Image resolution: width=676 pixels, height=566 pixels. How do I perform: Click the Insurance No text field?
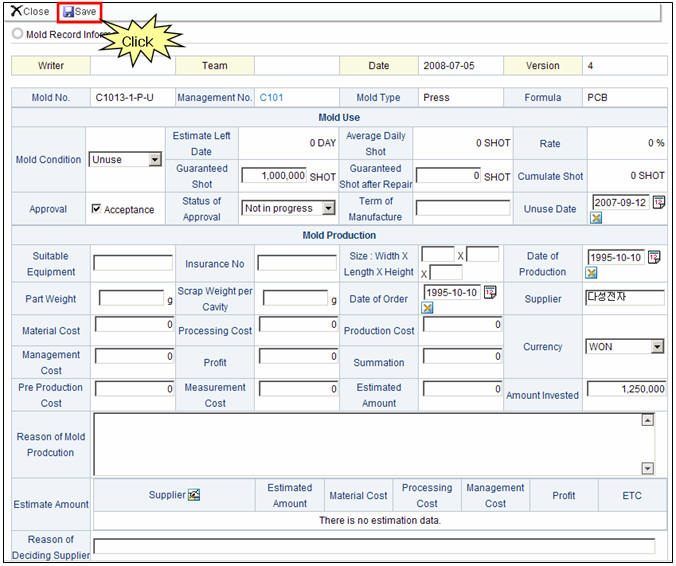pos(296,263)
